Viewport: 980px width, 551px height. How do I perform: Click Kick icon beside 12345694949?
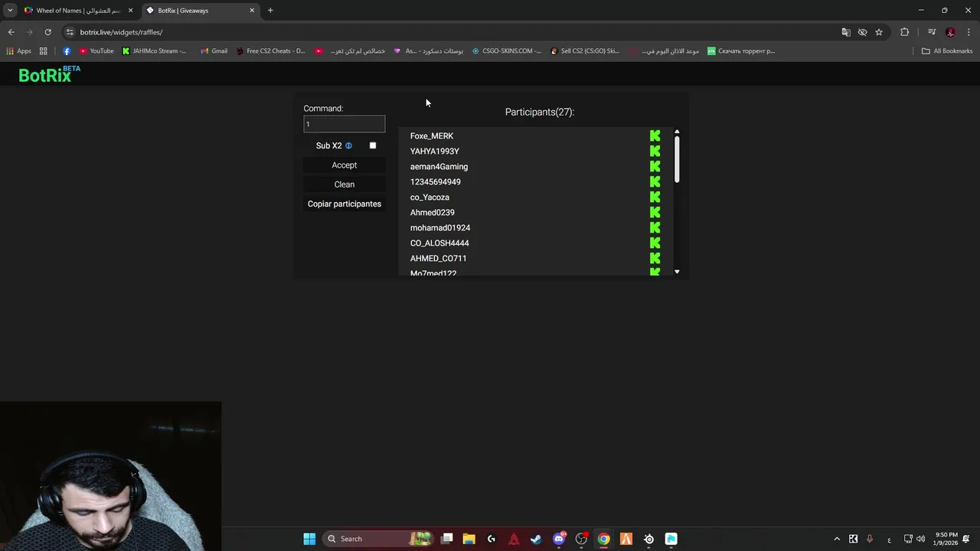655,182
